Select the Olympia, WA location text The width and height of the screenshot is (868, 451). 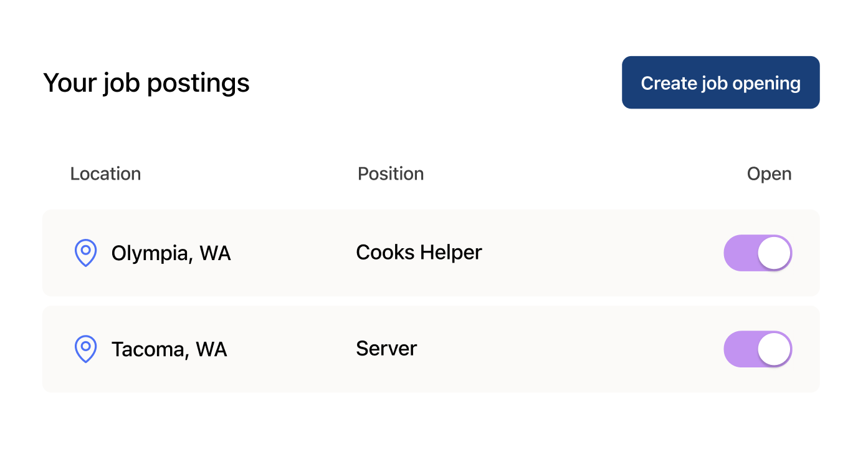tap(171, 253)
